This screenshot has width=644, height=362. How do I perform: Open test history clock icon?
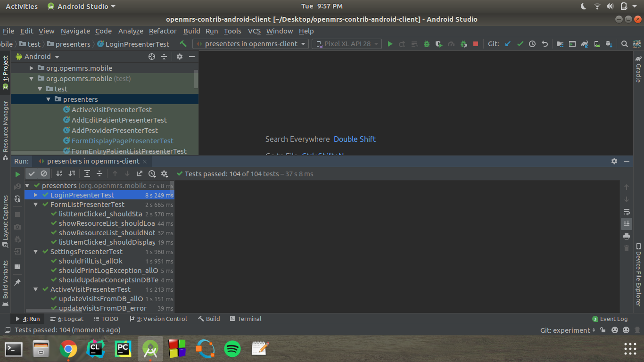coord(152,174)
